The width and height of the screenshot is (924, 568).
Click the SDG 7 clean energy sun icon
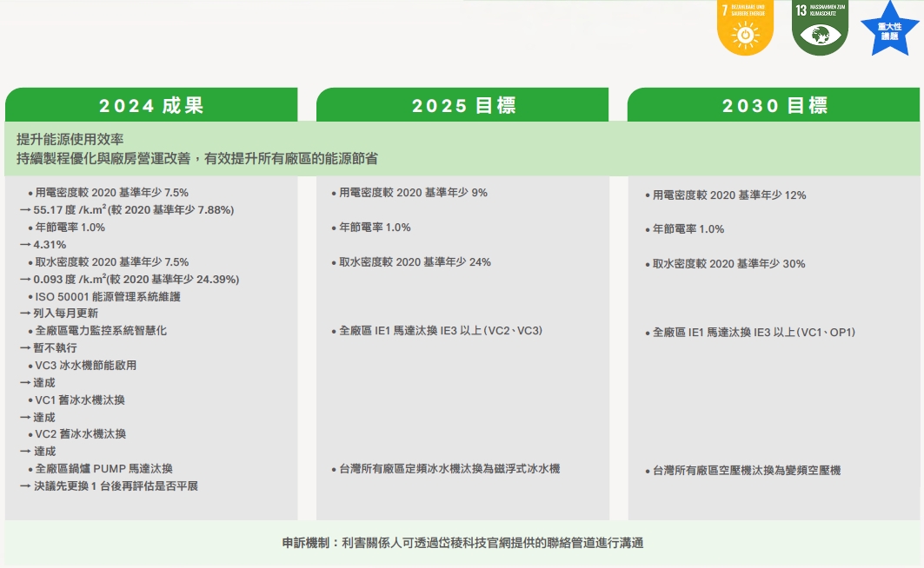745,35
